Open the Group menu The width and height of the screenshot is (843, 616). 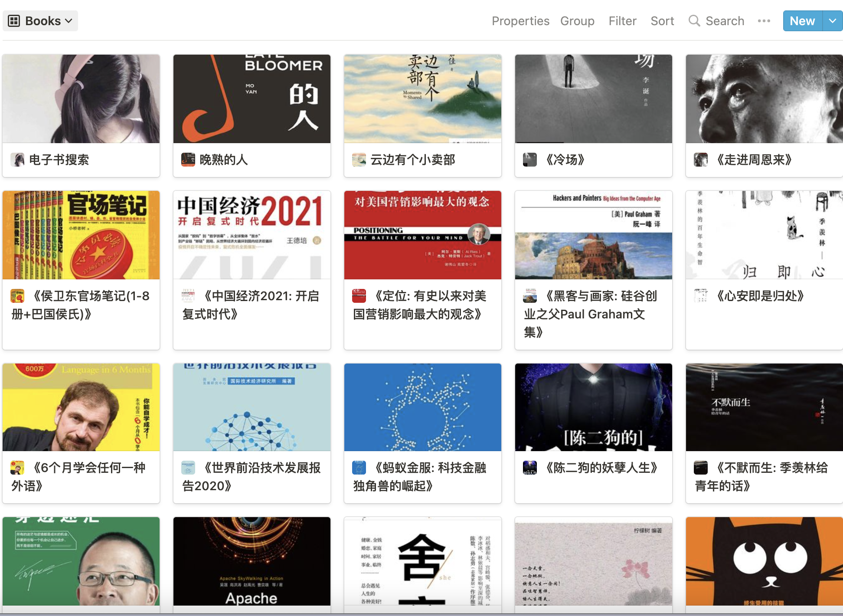(577, 20)
